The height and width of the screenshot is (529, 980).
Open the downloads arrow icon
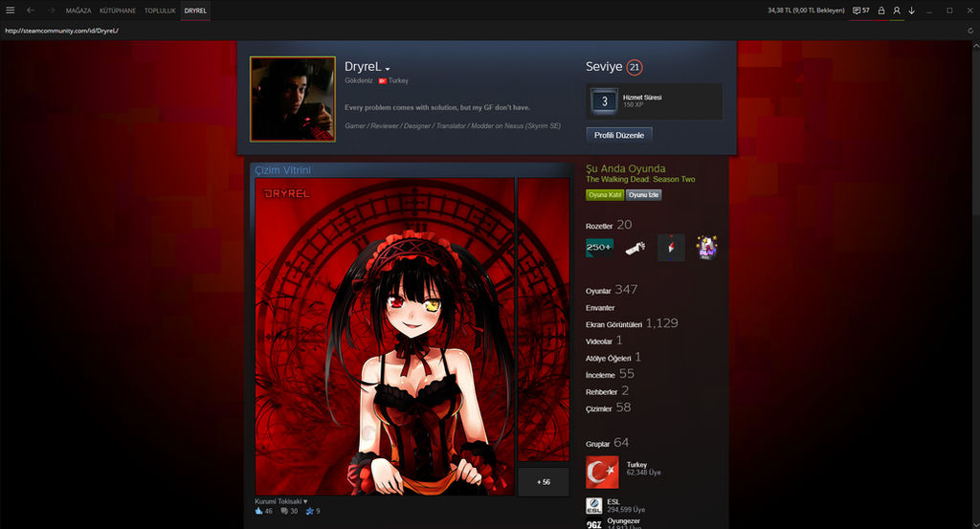click(912, 10)
